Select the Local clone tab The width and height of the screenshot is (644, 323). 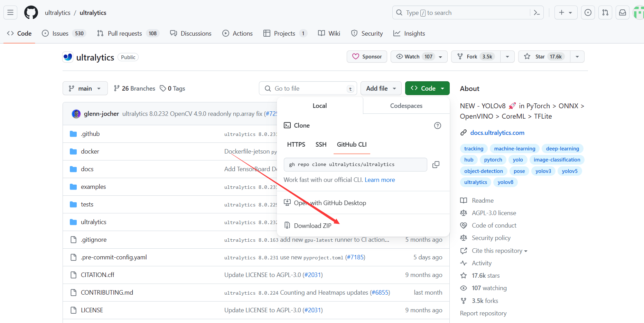click(320, 106)
